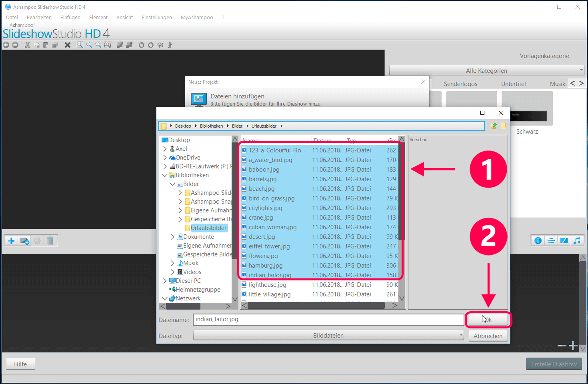Click the zoom-to-fit magnifier icon
This screenshot has height=384, width=588.
(80, 45)
